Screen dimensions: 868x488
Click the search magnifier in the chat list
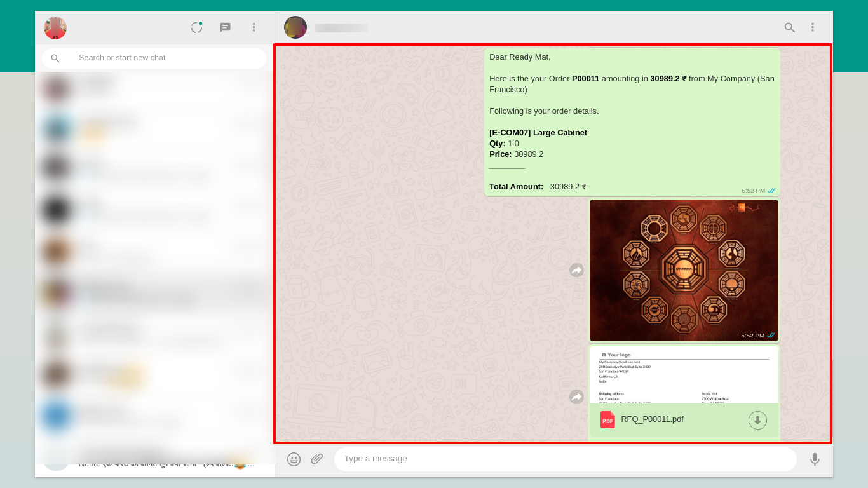[55, 58]
